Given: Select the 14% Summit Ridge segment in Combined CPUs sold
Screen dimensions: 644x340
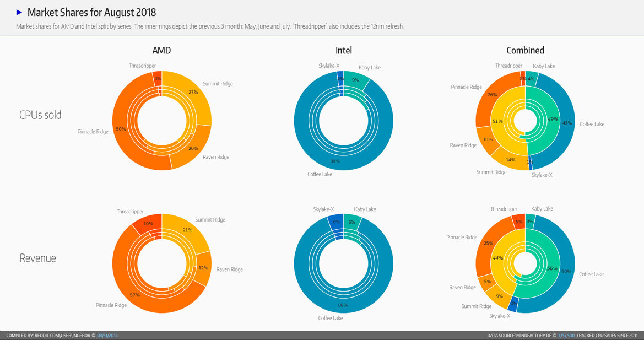Looking at the screenshot, I should click(511, 160).
